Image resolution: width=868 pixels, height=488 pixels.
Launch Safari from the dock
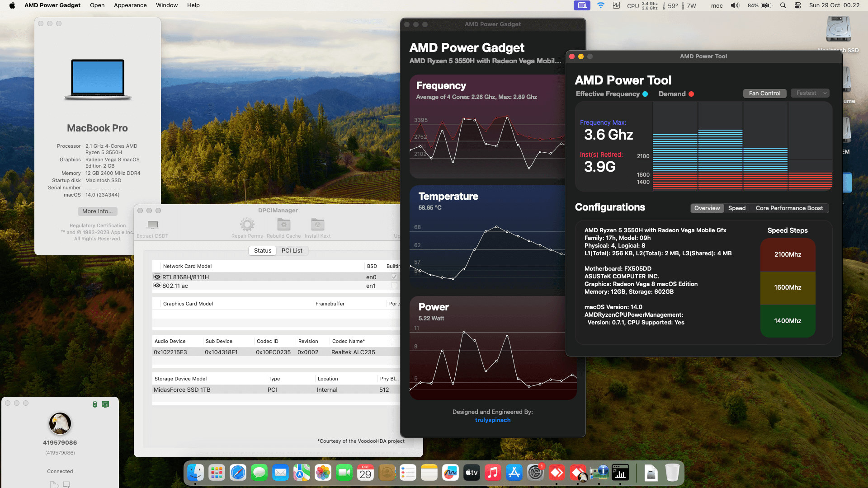(238, 473)
